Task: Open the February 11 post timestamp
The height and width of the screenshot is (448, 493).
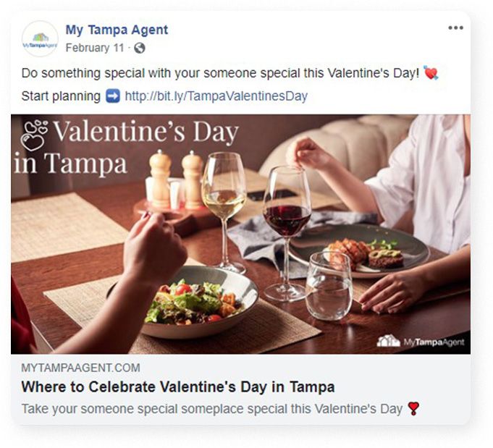Action: tap(95, 48)
